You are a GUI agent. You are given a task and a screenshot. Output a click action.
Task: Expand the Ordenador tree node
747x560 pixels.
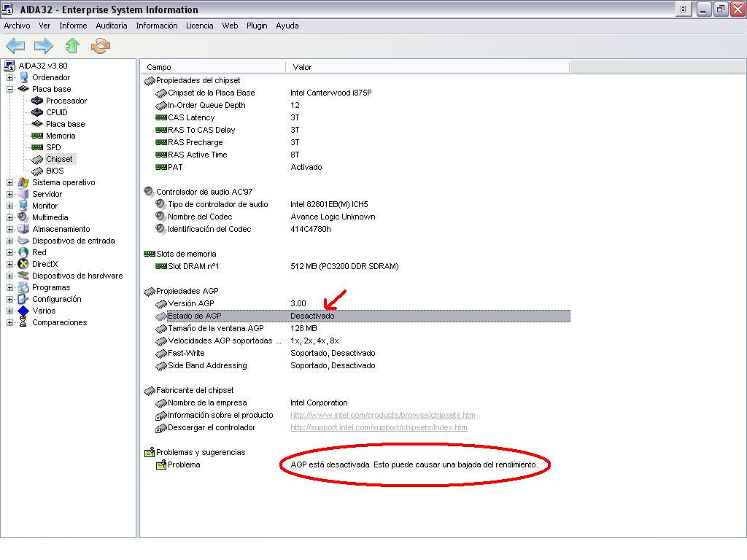9,77
